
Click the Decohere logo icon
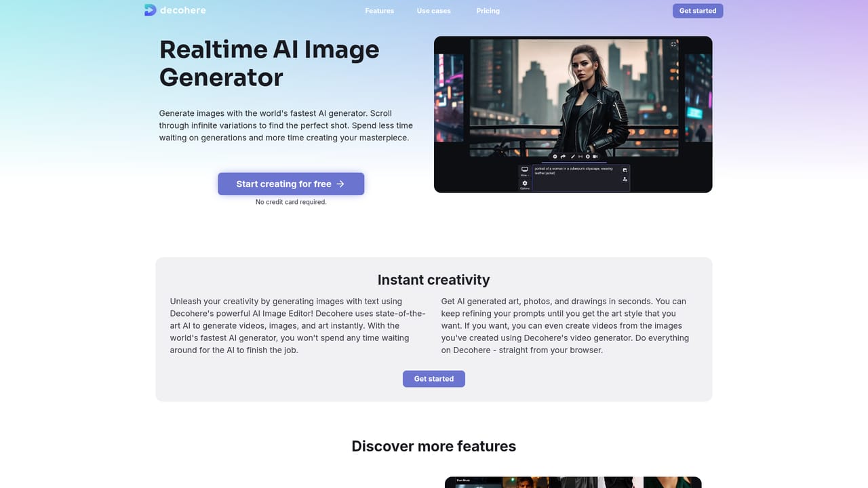coord(150,10)
